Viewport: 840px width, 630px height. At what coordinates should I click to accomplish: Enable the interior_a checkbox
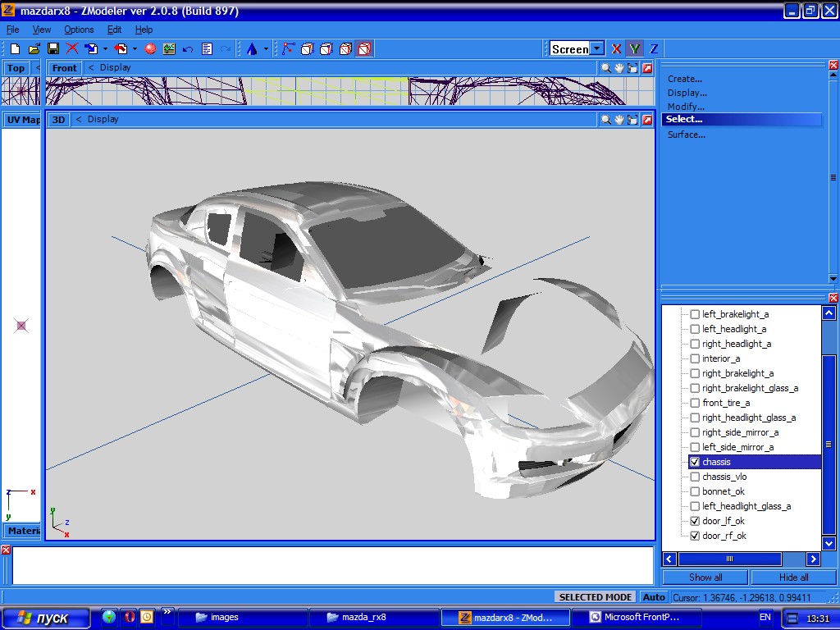point(695,358)
